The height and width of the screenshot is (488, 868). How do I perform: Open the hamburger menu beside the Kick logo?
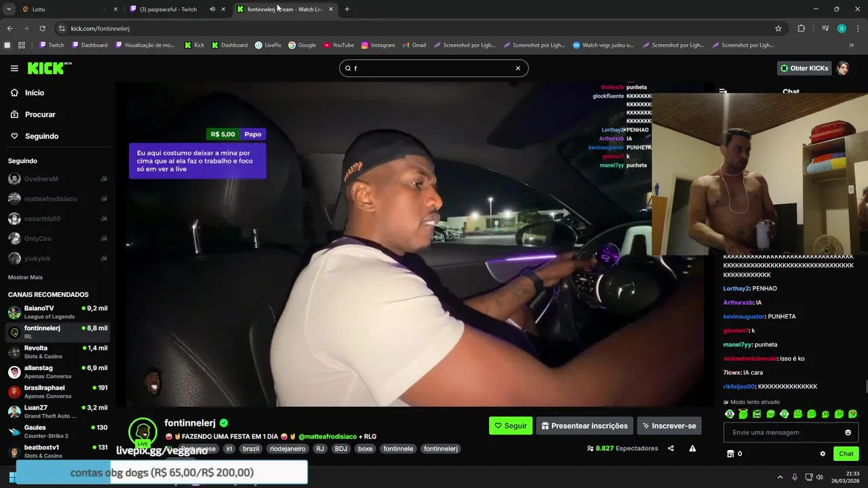(x=14, y=68)
